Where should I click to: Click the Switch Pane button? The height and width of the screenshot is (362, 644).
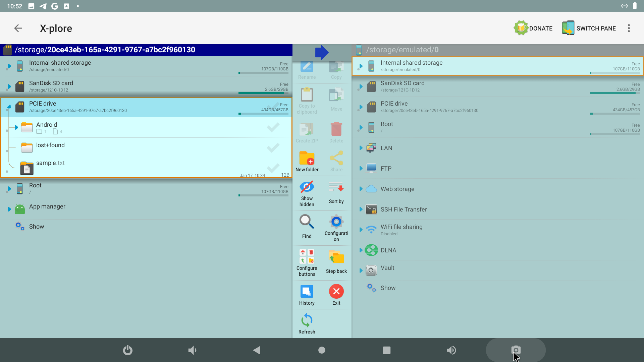coord(589,28)
